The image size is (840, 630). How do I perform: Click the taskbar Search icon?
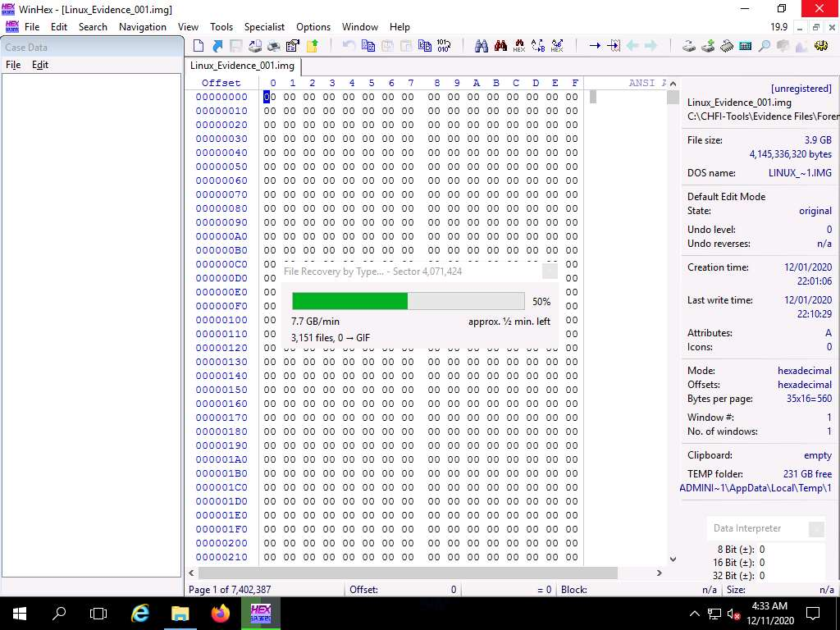tap(59, 614)
